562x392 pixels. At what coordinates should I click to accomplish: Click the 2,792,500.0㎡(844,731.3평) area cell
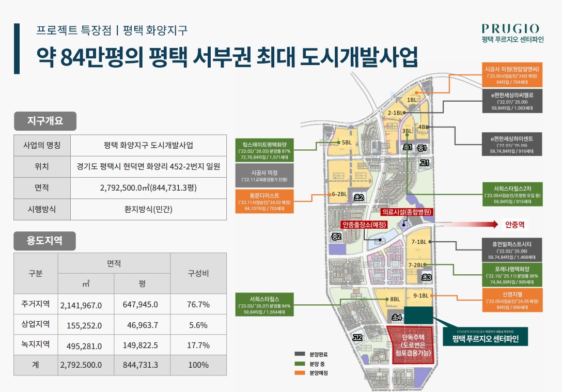pos(148,188)
